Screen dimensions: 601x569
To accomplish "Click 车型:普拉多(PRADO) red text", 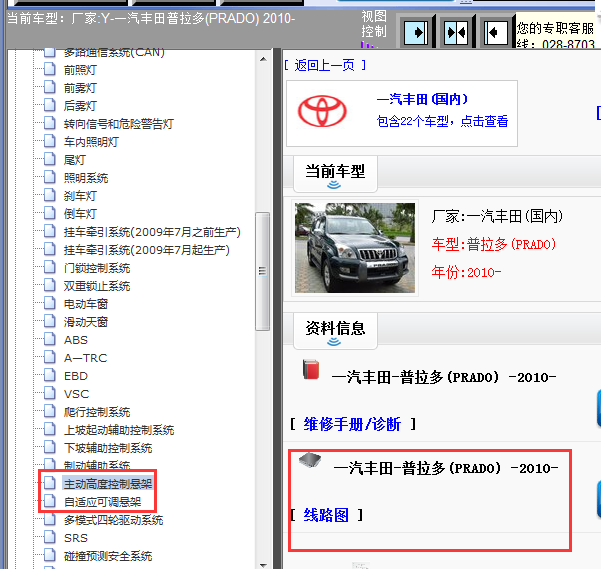I will [494, 244].
